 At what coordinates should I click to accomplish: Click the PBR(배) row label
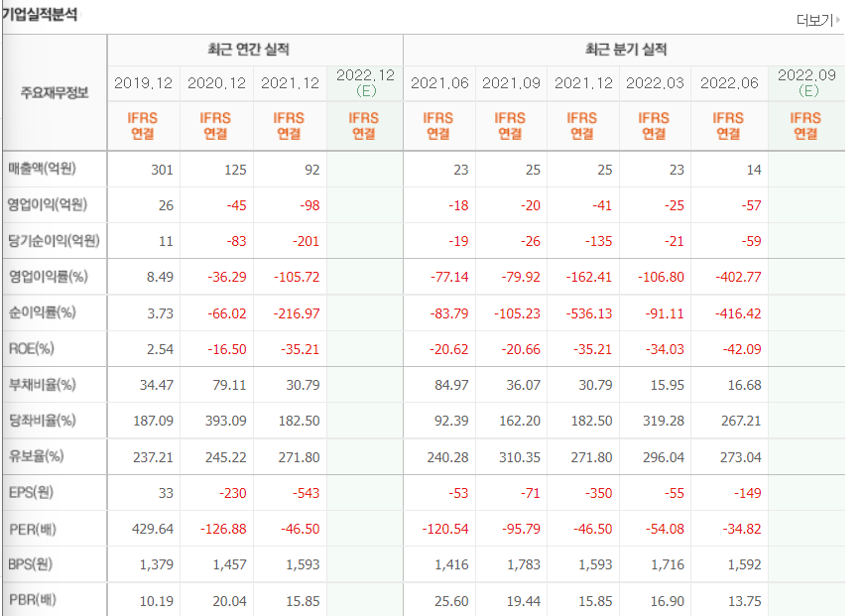point(33,600)
